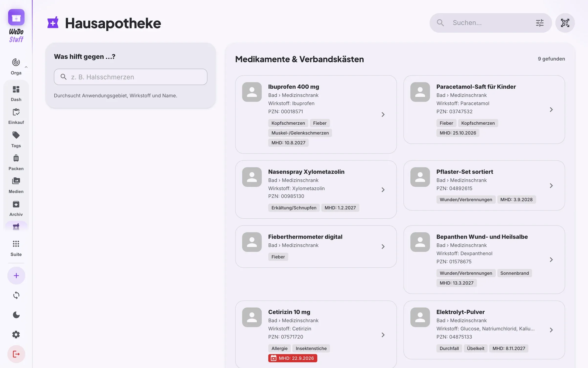This screenshot has height=368, width=588.
Task: Click the Ibuprofen 400 mg thumbnail
Action: (x=252, y=92)
